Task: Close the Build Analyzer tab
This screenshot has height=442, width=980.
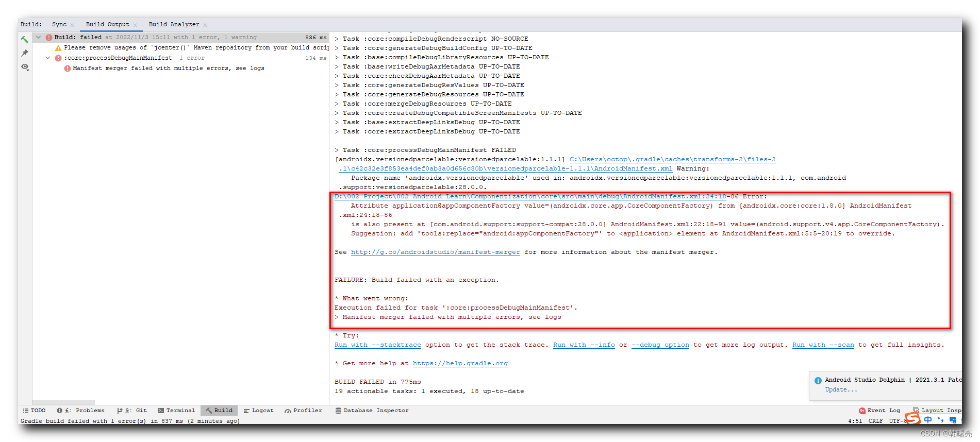Action: pos(205,25)
